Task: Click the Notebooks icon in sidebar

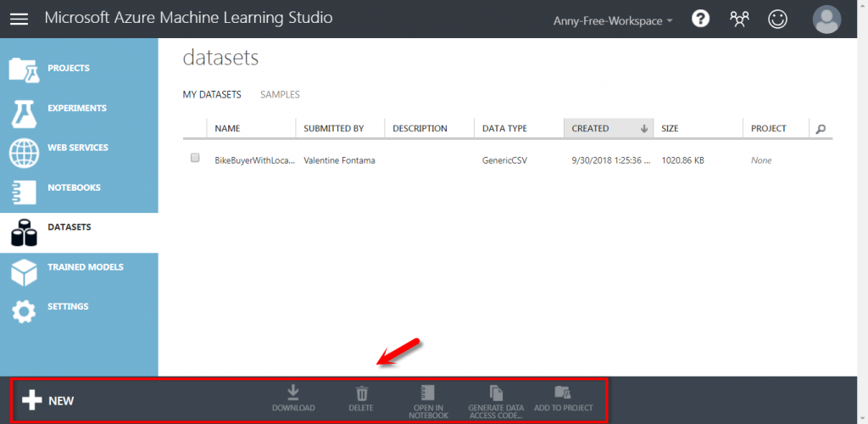Action: coord(24,192)
